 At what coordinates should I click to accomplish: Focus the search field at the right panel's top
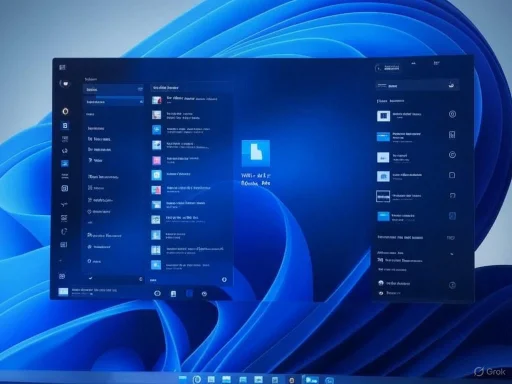(x=417, y=86)
